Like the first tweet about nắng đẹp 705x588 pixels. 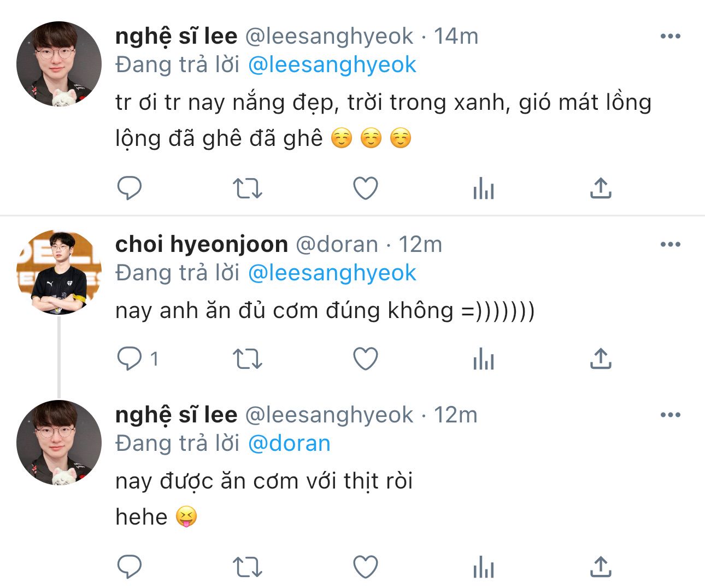click(x=366, y=189)
